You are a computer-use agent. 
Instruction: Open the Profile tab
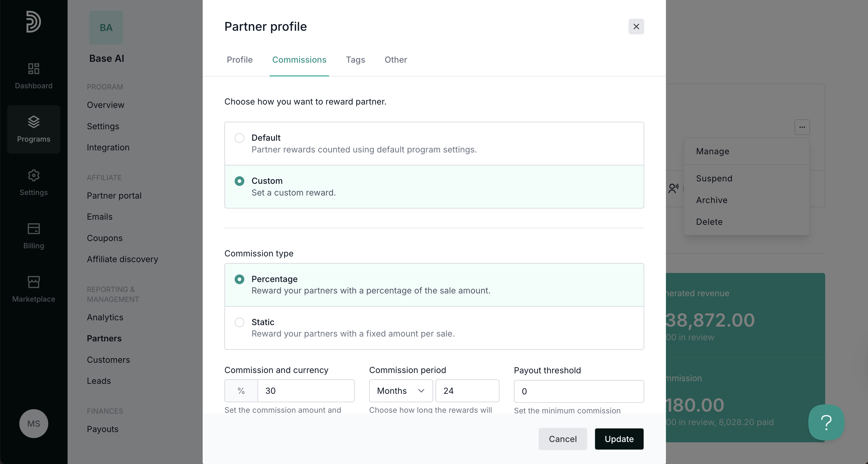(239, 60)
